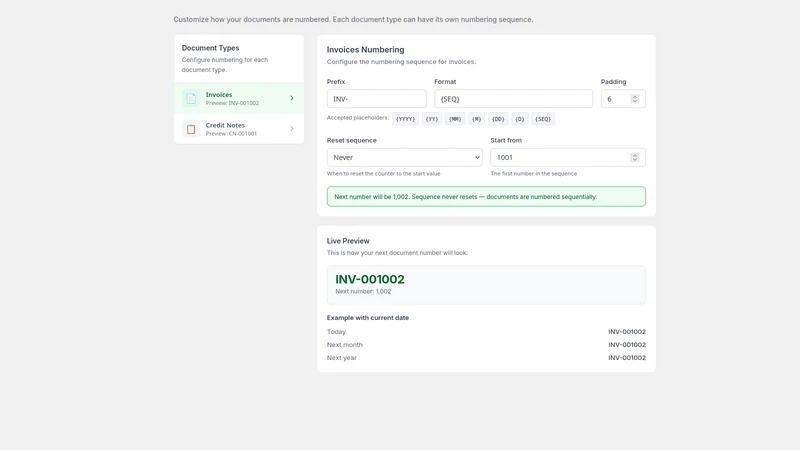Image resolution: width=800 pixels, height=450 pixels.
Task: Click 'Example with current date' label
Action: click(x=368, y=318)
